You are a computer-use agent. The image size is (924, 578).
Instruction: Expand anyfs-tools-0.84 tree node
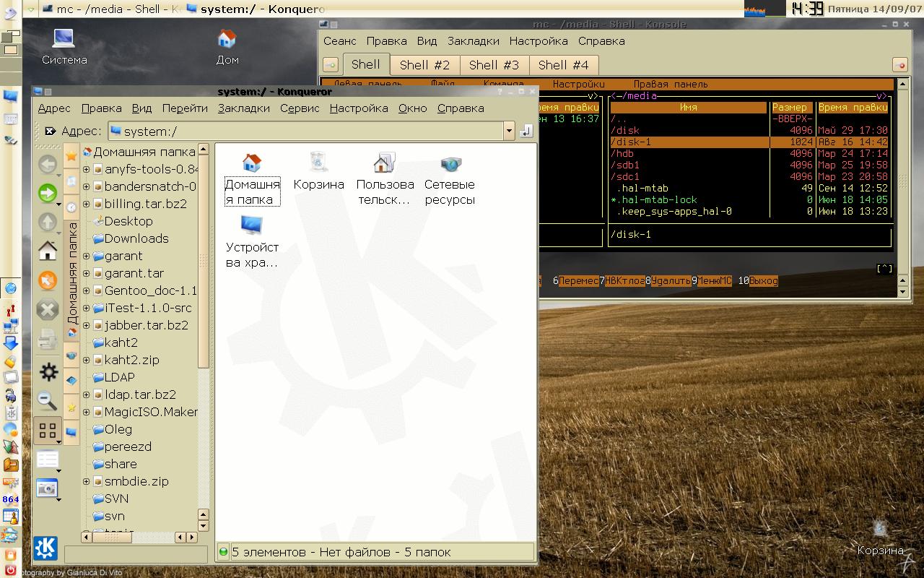pyautogui.click(x=86, y=169)
